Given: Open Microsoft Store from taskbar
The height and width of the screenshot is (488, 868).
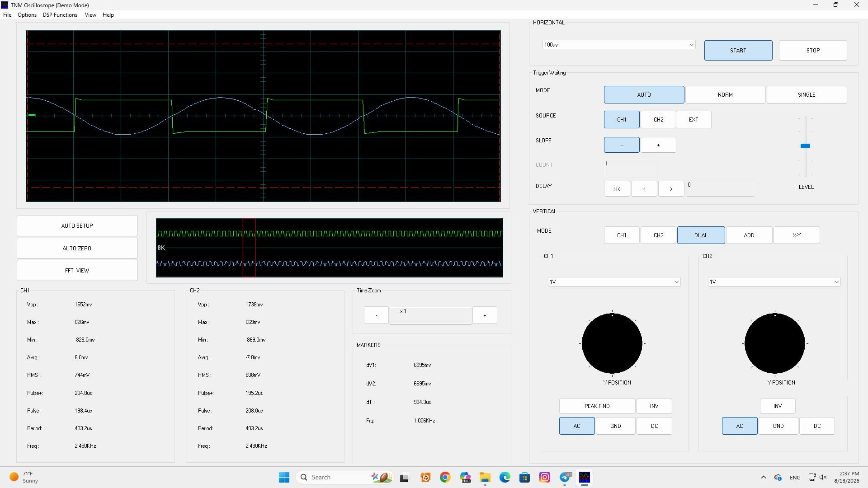Looking at the screenshot, I should pos(525,477).
